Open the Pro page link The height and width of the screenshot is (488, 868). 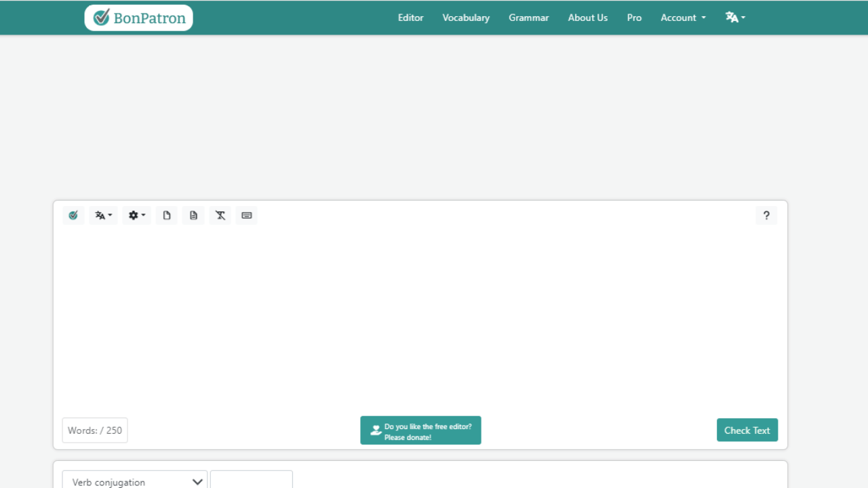tap(634, 18)
